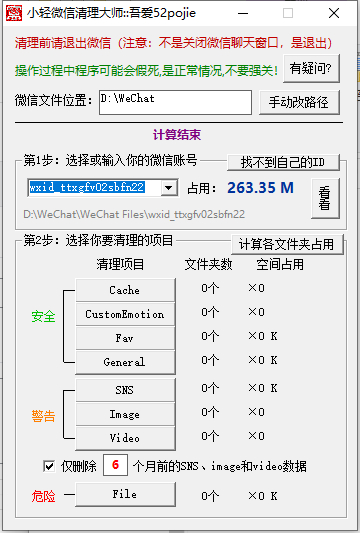Viewport: 360px width, 533px height.
Task: Clean the Video item
Action: 125,438
